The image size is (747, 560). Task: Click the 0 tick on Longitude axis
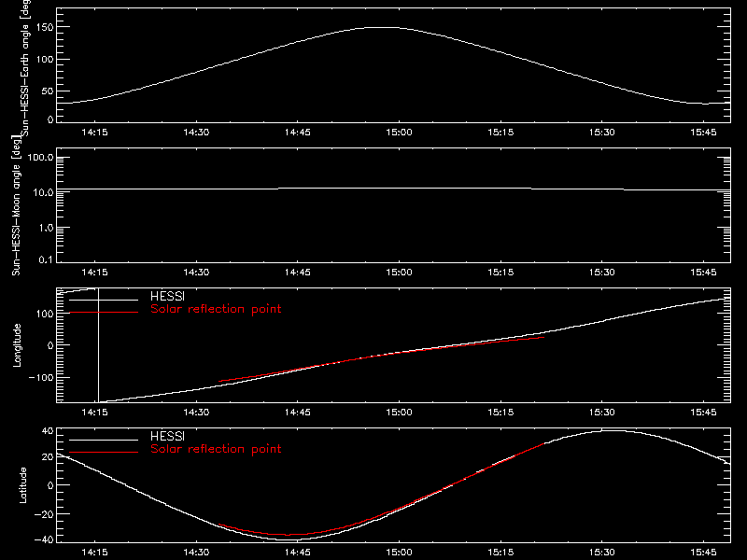[x=50, y=345]
